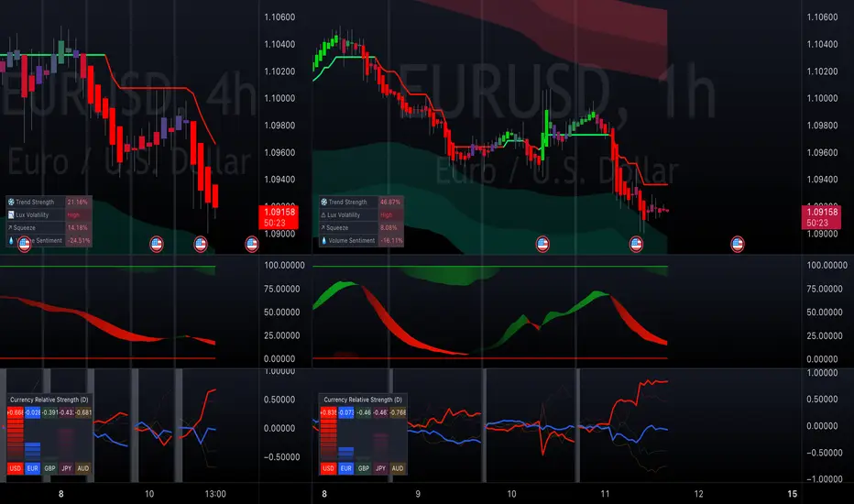Click the blue EUR strength value in 4h table
This screenshot has height=504, width=854.
[33, 412]
